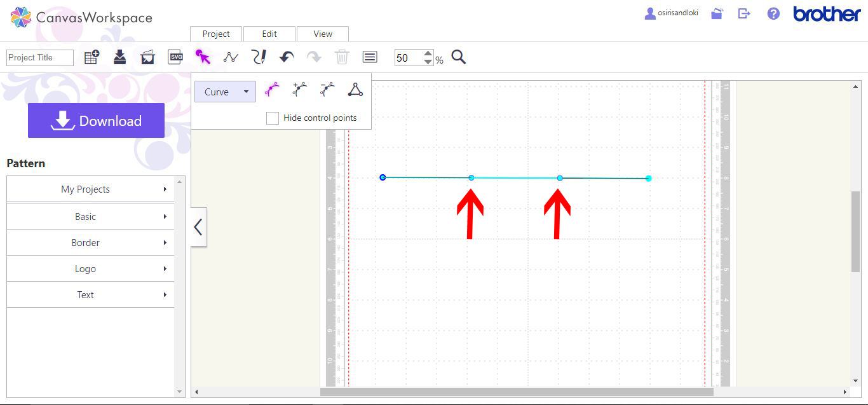Viewport: 868px width, 405px height.
Task: Click the trash delete icon
Action: (342, 57)
